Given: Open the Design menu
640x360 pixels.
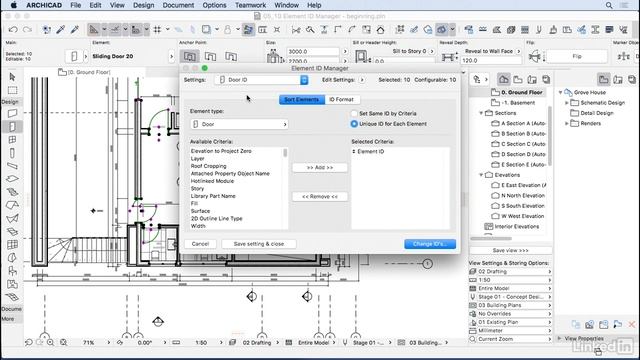Looking at the screenshot, I should [x=144, y=5].
